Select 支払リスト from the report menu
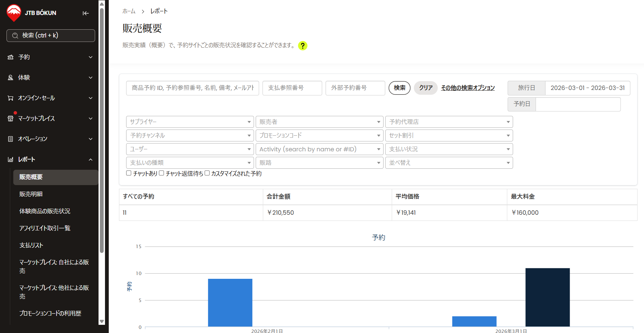 tap(31, 245)
